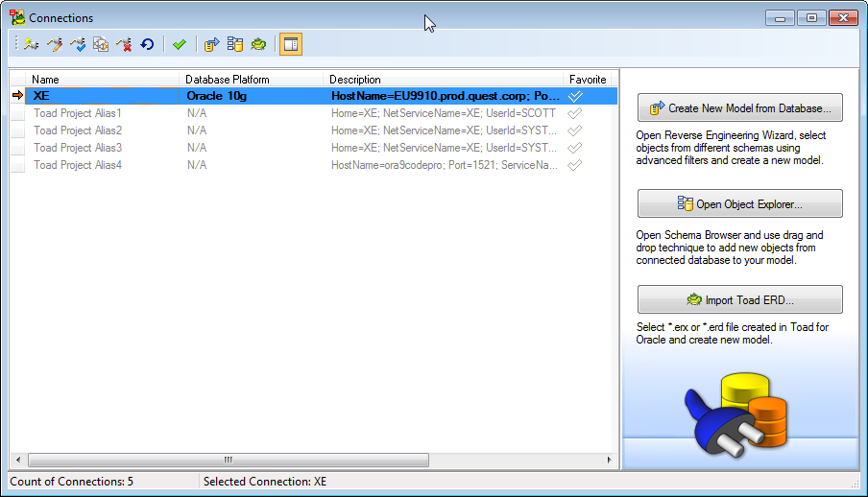
Task: Click the Import Toad ERD frog toolbar icon
Action: [258, 44]
